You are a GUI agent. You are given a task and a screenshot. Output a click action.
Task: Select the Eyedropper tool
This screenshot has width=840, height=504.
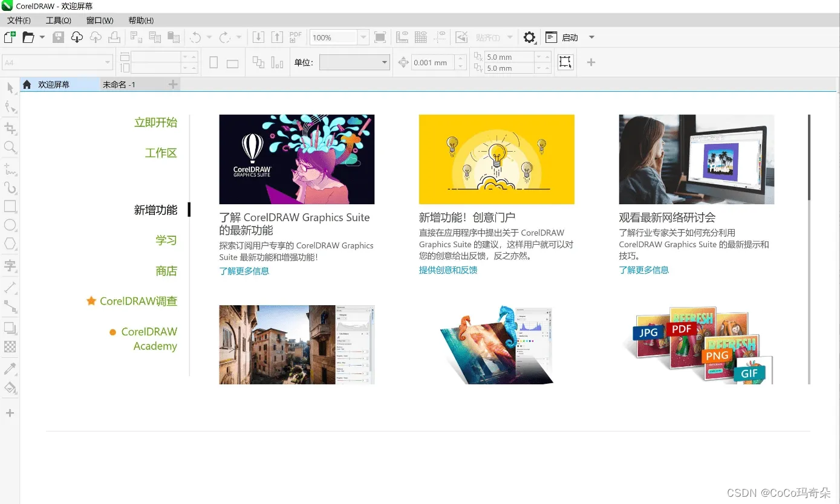click(x=10, y=369)
